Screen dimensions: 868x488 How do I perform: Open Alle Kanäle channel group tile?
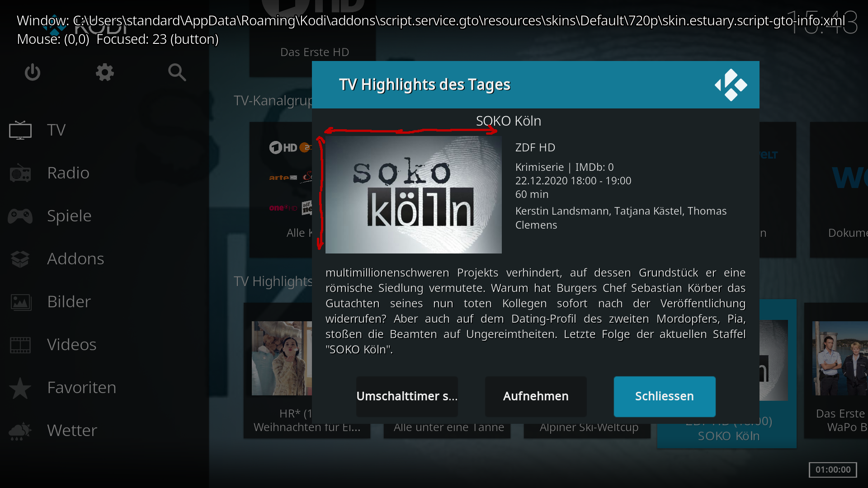281,190
